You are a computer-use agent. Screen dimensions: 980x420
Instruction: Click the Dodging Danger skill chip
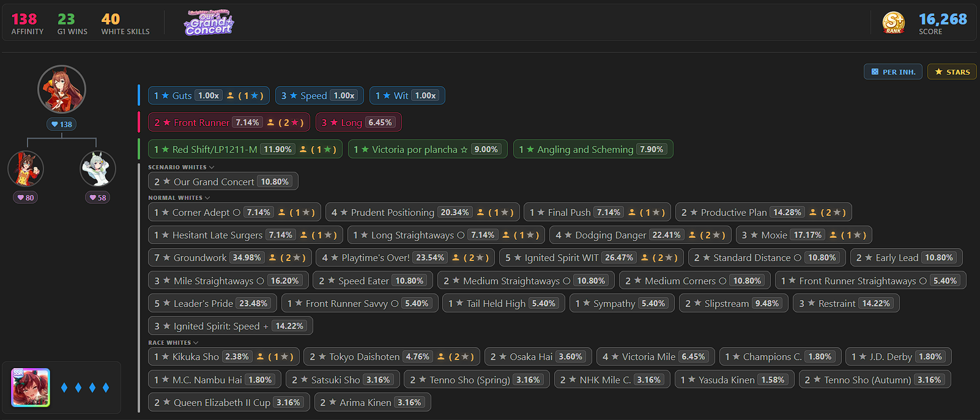(640, 235)
